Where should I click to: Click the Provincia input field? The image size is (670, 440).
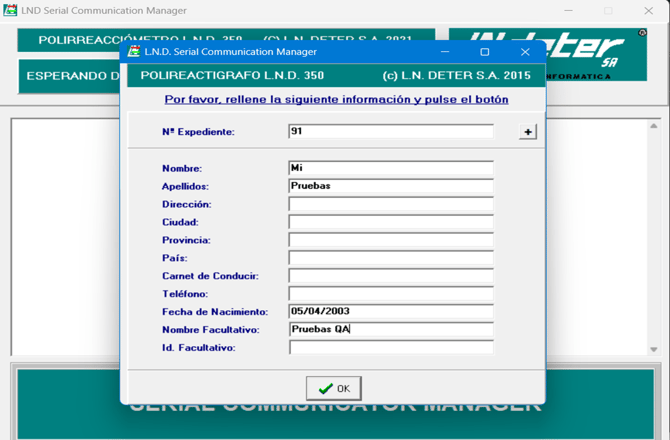[x=390, y=240]
